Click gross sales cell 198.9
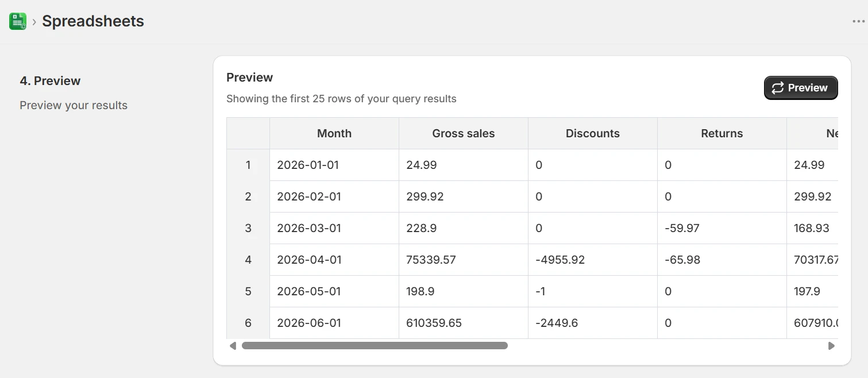868x378 pixels. click(x=464, y=291)
